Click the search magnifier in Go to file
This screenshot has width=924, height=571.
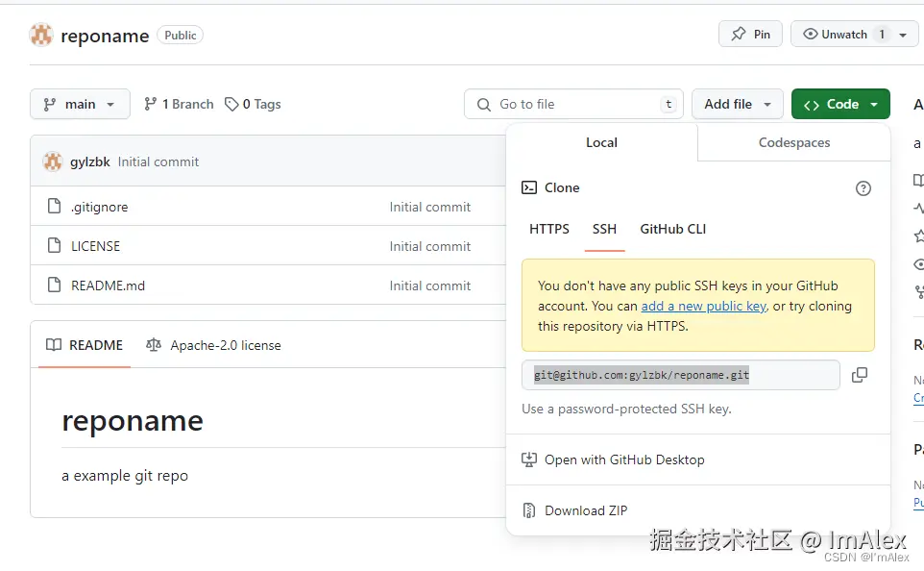click(484, 105)
